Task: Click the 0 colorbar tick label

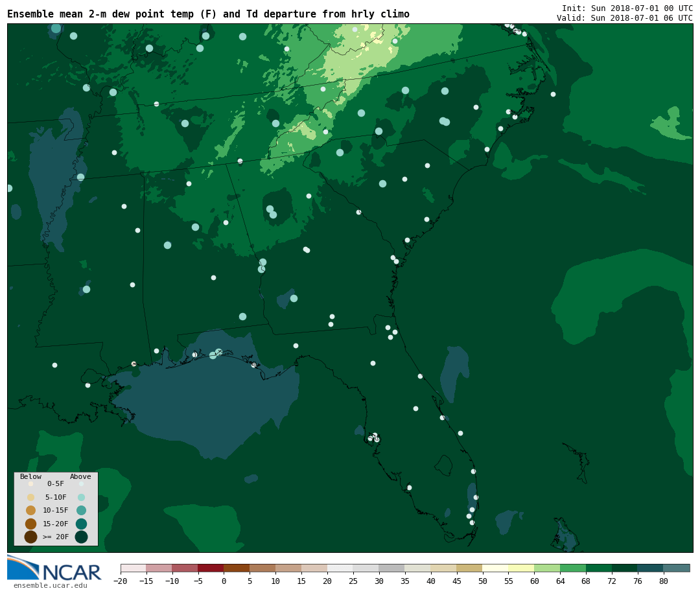Action: [224, 581]
